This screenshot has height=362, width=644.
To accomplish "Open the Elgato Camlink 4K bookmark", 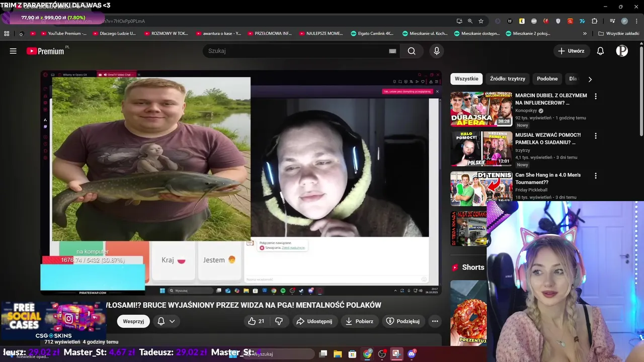I will [372, 34].
